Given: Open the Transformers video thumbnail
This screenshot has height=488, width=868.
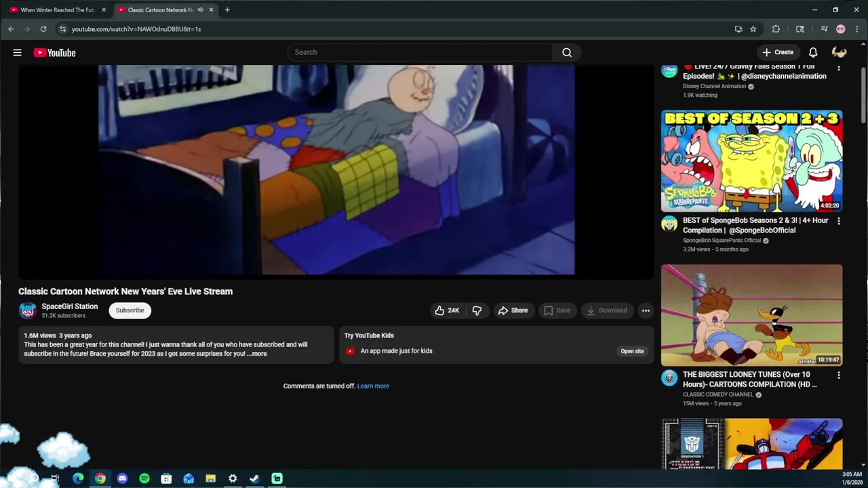Looking at the screenshot, I should [752, 444].
